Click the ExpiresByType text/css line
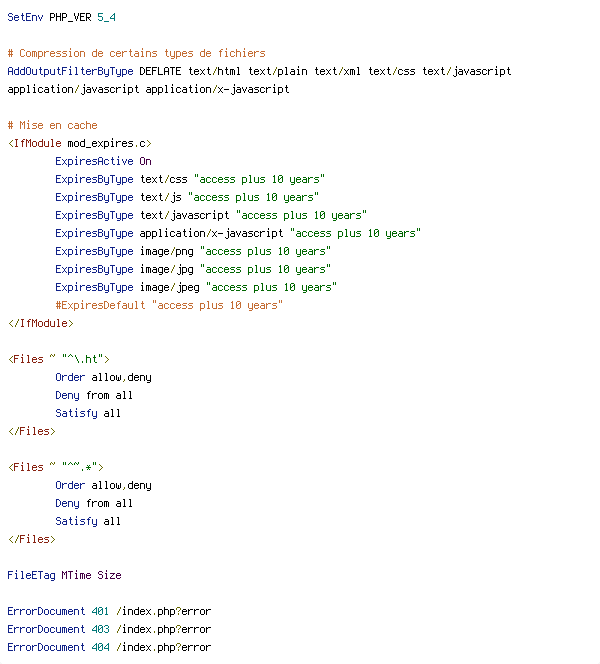The height and width of the screenshot is (664, 600). pyautogui.click(x=189, y=179)
